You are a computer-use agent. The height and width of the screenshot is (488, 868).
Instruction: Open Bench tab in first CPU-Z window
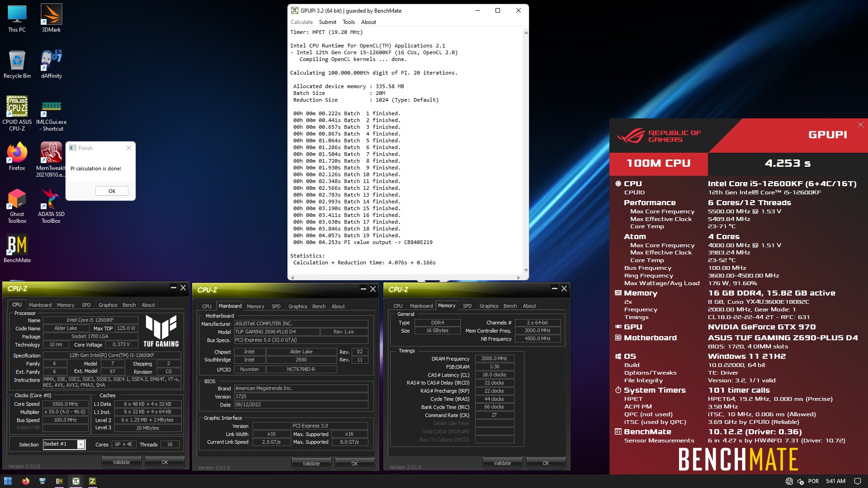tap(129, 305)
